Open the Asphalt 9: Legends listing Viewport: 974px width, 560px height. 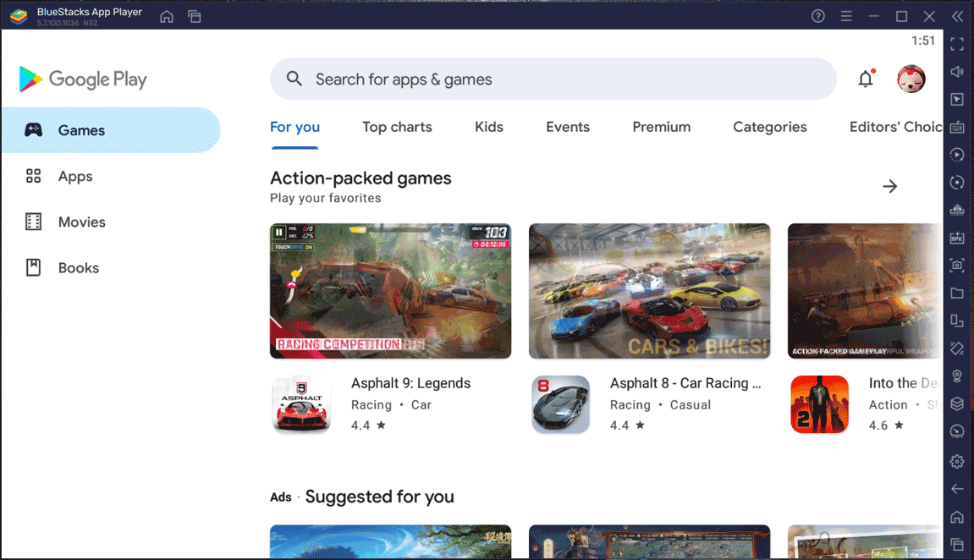[x=410, y=383]
